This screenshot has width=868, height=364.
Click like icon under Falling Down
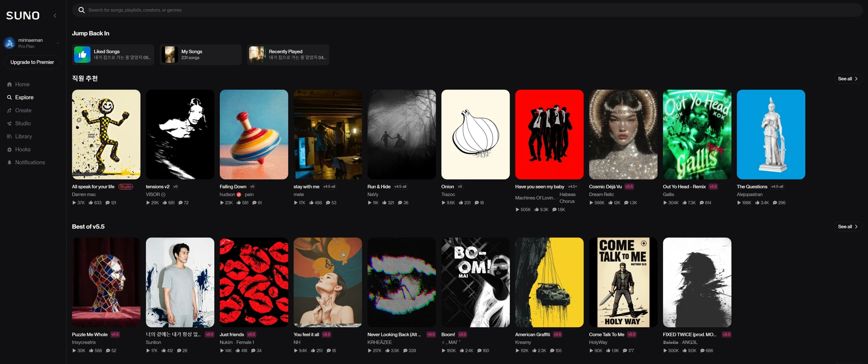click(x=239, y=203)
